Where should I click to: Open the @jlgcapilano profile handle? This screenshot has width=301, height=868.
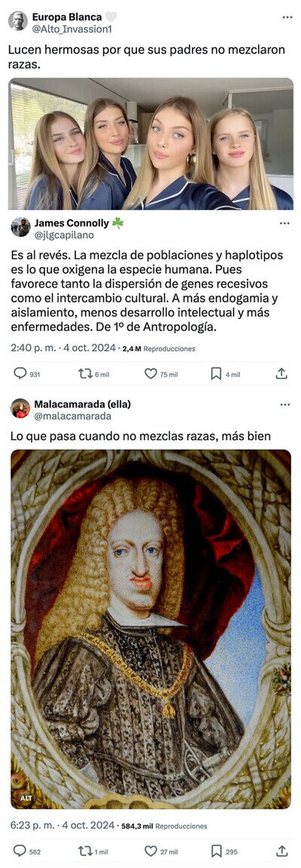64,235
